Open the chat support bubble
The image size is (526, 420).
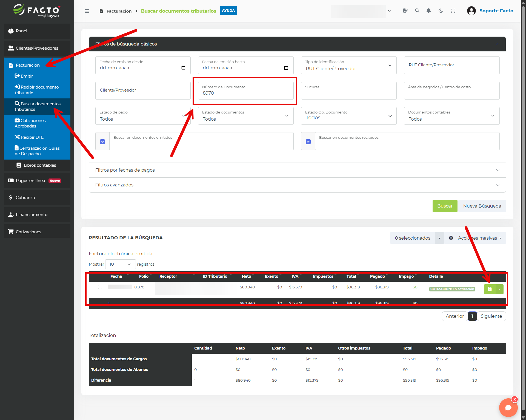click(x=508, y=408)
